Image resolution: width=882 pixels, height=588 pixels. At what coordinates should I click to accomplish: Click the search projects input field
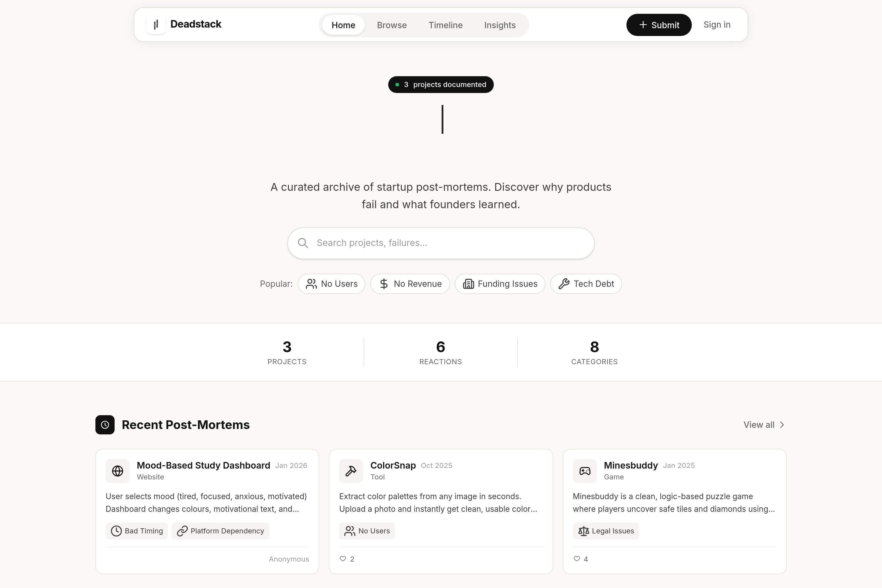(x=441, y=243)
